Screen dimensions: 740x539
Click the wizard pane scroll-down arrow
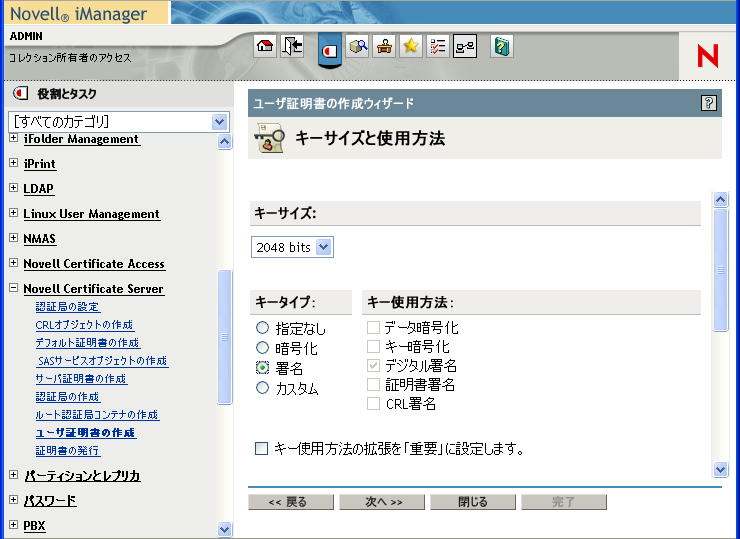pyautogui.click(x=720, y=469)
